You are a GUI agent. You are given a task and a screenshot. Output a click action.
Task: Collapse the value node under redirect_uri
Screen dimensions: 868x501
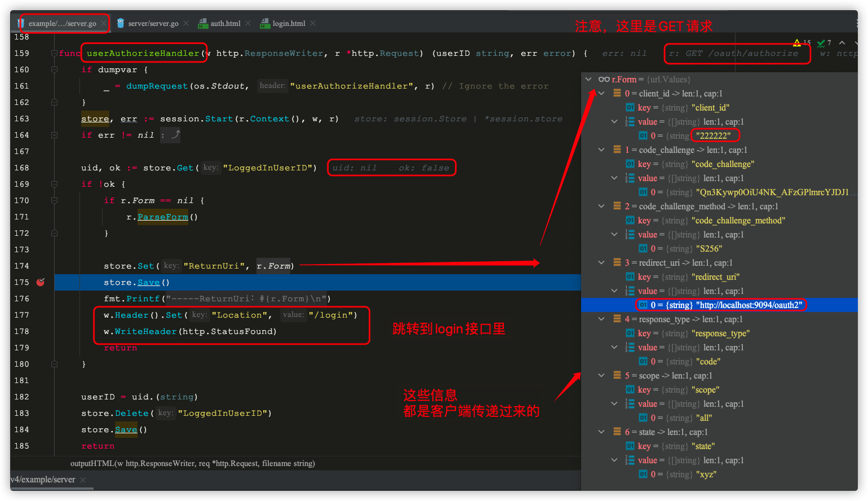[x=614, y=291]
